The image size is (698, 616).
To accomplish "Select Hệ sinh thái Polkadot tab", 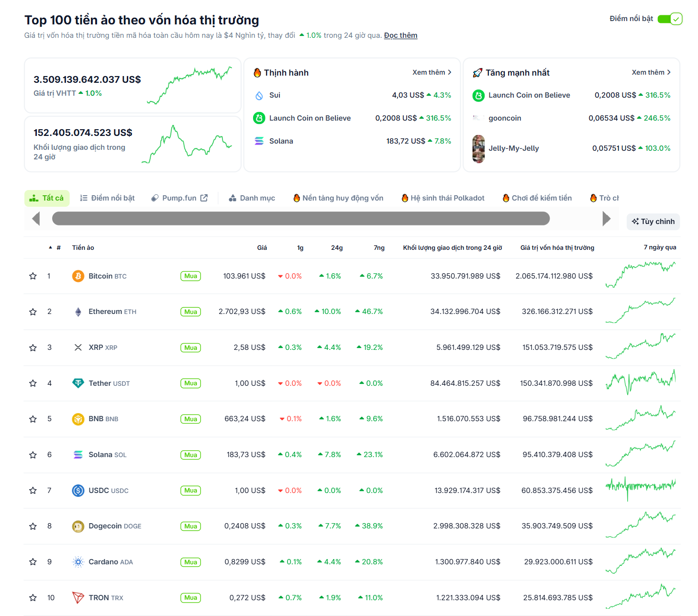I will [x=443, y=198].
